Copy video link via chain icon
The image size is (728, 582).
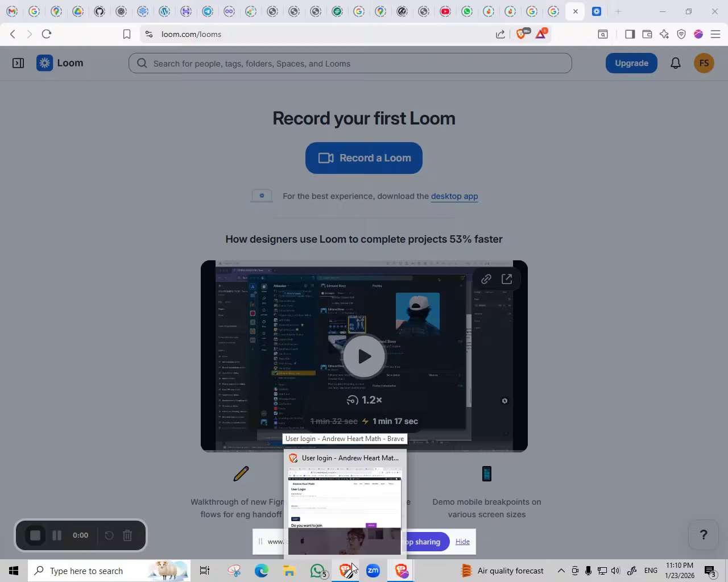(x=486, y=279)
